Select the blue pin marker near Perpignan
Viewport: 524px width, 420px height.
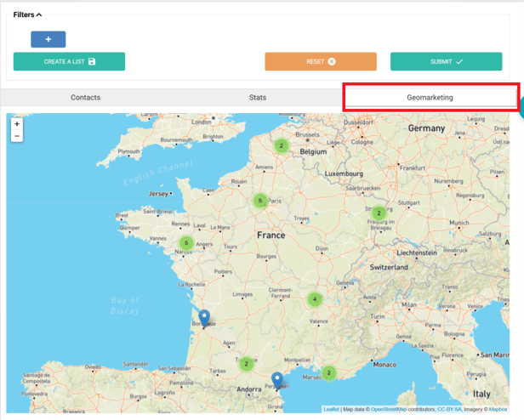tap(277, 380)
